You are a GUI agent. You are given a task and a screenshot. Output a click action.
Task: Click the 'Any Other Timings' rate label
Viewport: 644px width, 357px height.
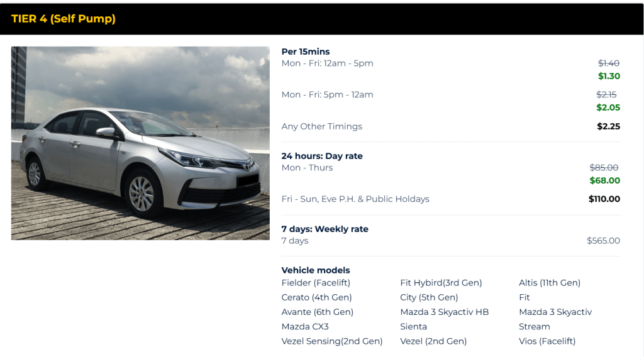321,126
